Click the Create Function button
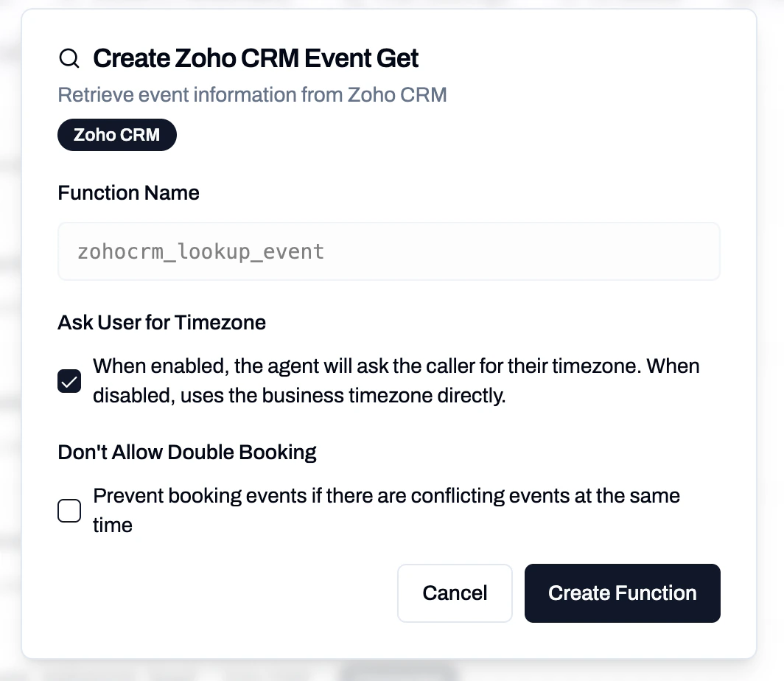Image resolution: width=784 pixels, height=681 pixels. [622, 593]
